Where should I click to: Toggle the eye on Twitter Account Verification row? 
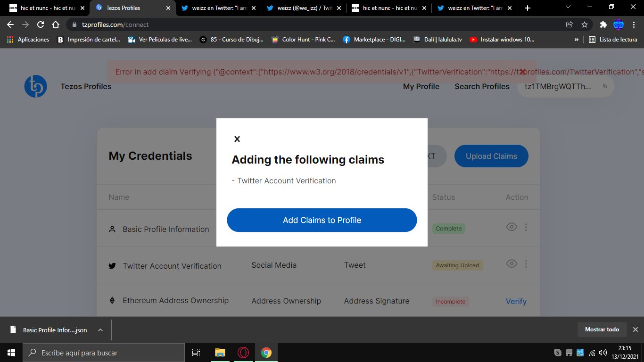[x=512, y=263]
